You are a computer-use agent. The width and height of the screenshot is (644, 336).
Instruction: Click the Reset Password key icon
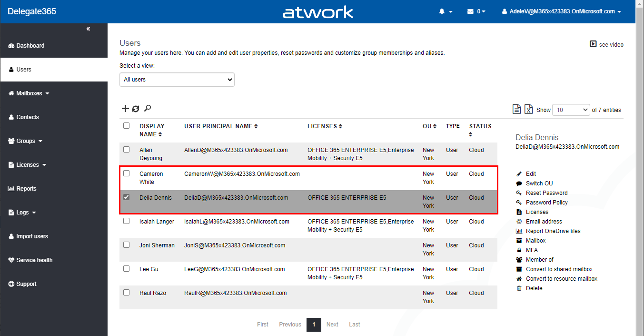[519, 193]
